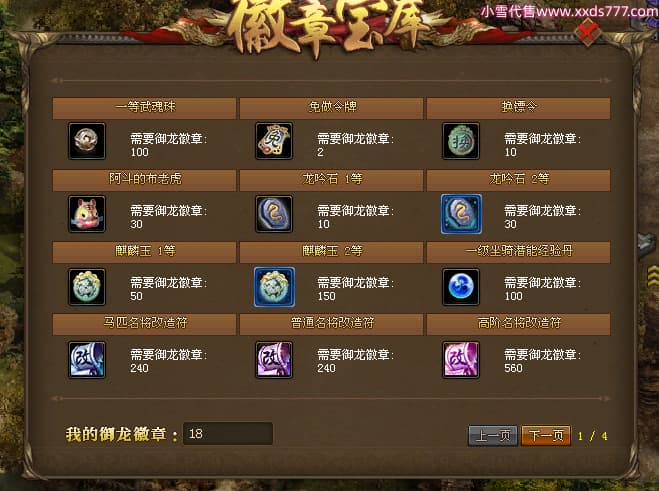Select the blue 一级坐骑潜能经验丹 orb icon

coord(461,287)
